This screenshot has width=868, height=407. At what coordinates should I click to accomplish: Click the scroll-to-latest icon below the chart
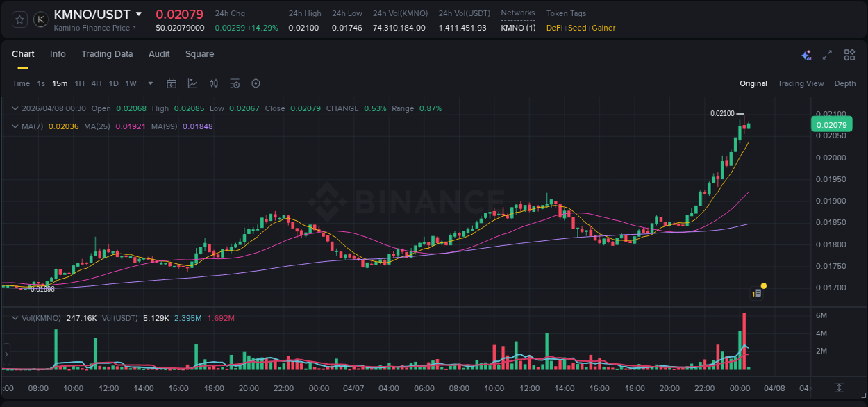[837, 388]
